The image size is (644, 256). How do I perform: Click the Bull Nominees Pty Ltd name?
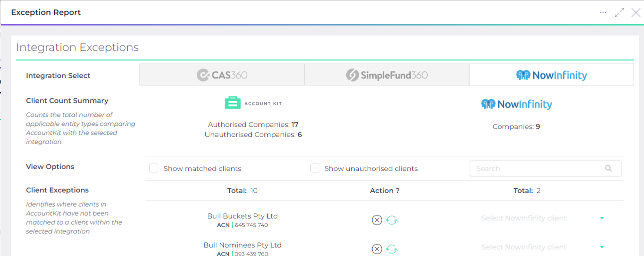(242, 245)
